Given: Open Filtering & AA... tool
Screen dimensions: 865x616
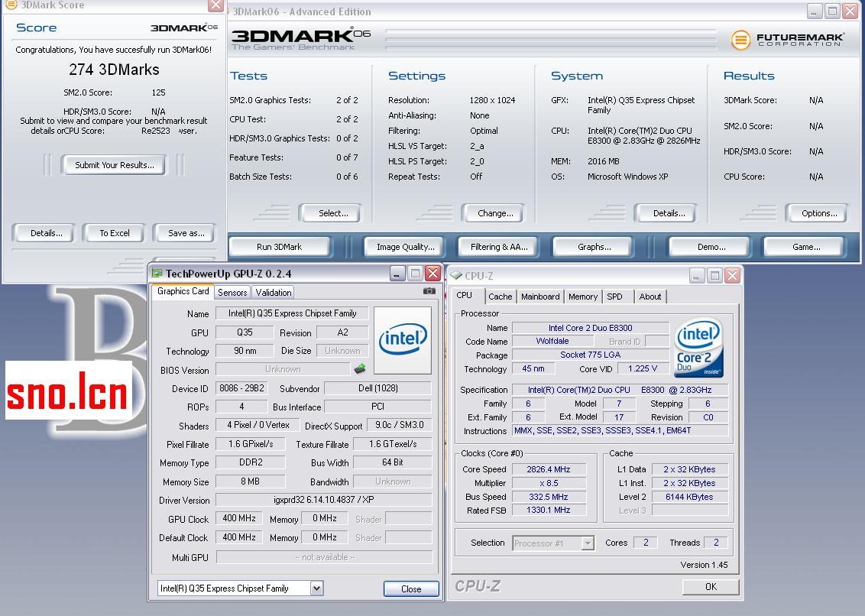Looking at the screenshot, I should click(x=499, y=248).
